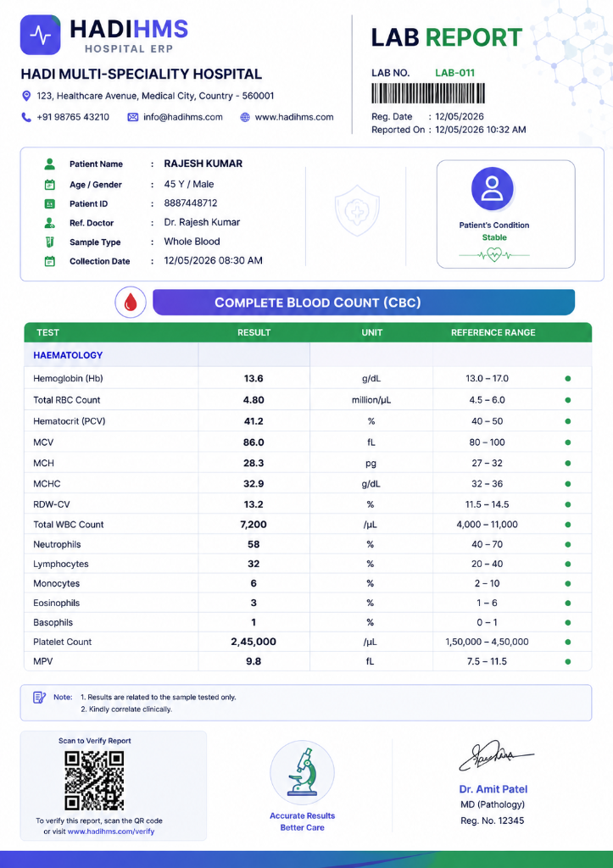Click the shield watermark icon in patient panel
613x868 pixels.
(357, 210)
